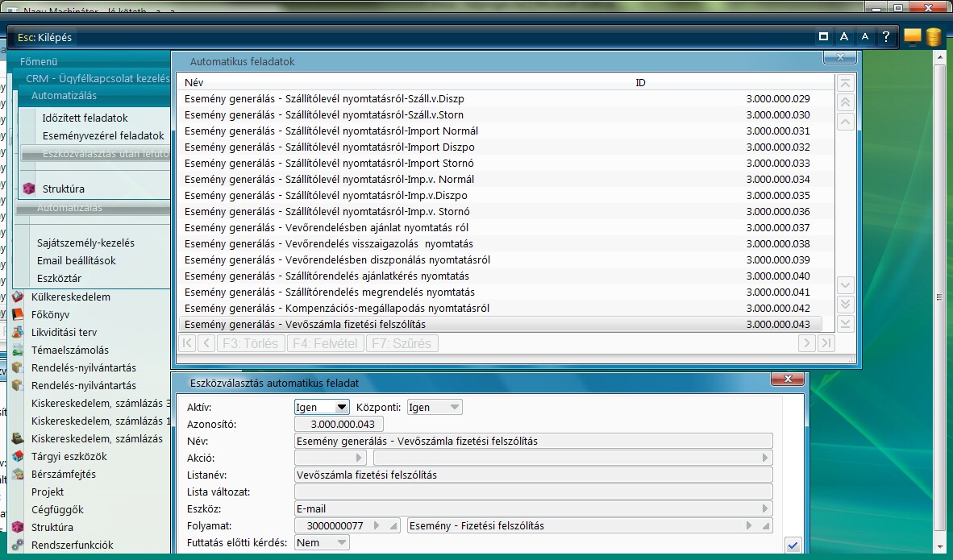Click the F4: Felvétel button
This screenshot has width=953, height=560.
pyautogui.click(x=325, y=344)
